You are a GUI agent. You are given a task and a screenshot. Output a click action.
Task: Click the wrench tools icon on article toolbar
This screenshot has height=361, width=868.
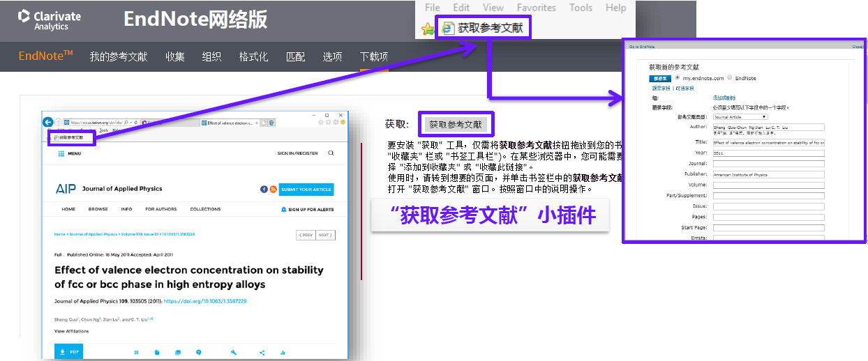(x=234, y=353)
